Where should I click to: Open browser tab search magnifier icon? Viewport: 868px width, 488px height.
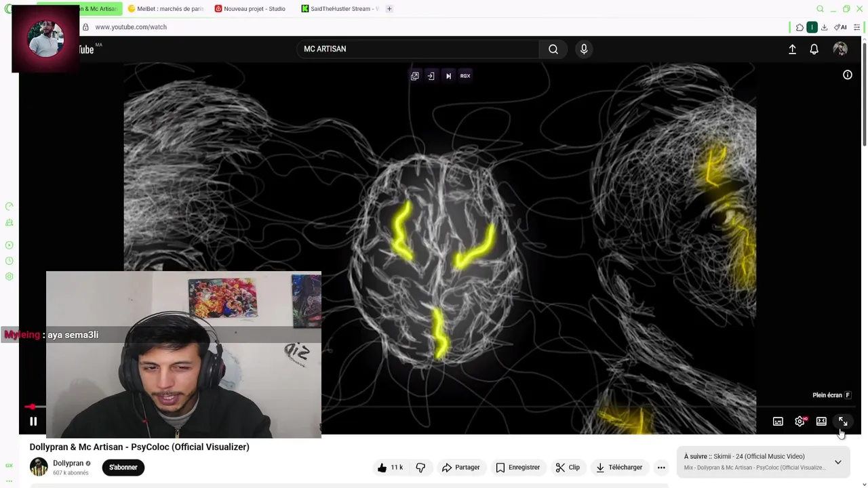(x=820, y=9)
